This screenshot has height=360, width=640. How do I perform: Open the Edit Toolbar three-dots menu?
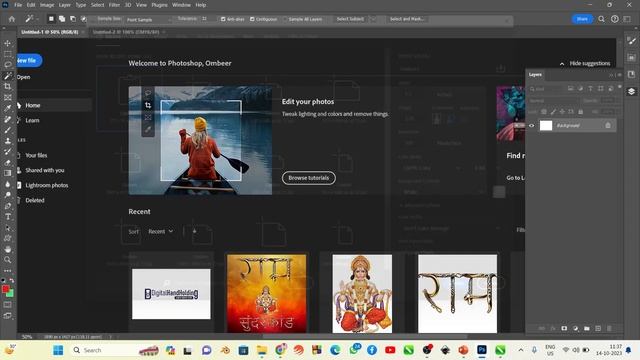[7, 271]
